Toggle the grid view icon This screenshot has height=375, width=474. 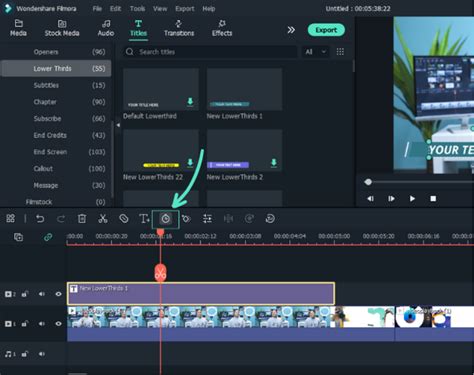[340, 52]
